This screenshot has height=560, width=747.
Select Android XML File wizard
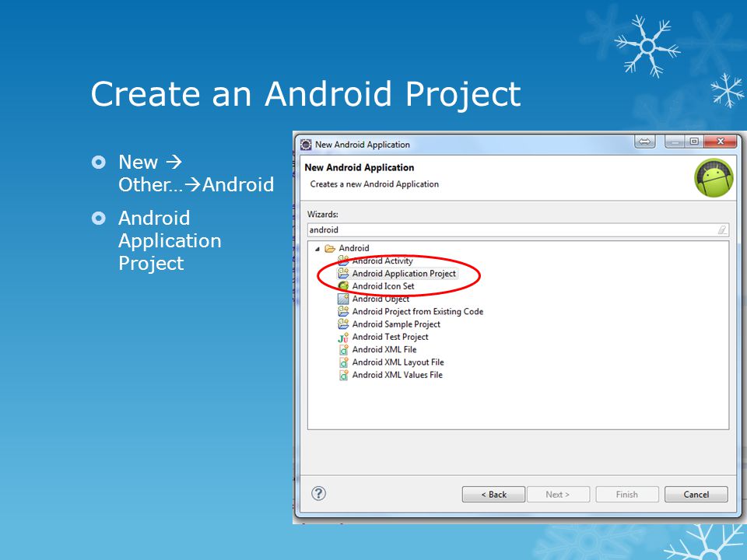(x=384, y=349)
